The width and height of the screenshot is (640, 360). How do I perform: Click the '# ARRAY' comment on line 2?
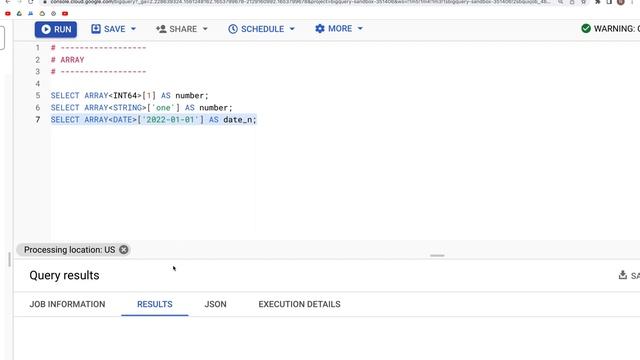pyautogui.click(x=67, y=60)
